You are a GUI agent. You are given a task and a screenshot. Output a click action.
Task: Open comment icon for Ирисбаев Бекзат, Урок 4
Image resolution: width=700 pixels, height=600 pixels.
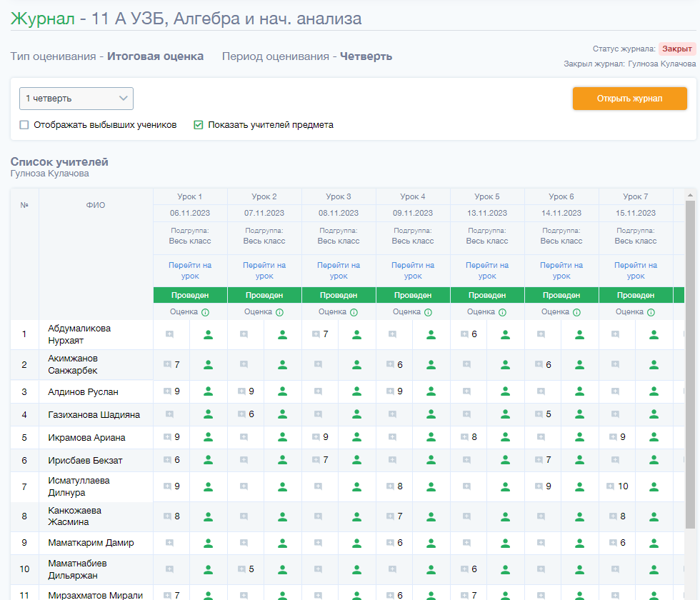tap(392, 460)
